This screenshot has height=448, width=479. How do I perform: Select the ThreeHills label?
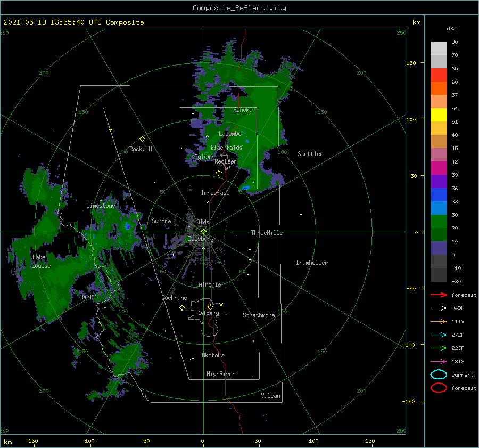[x=267, y=233]
